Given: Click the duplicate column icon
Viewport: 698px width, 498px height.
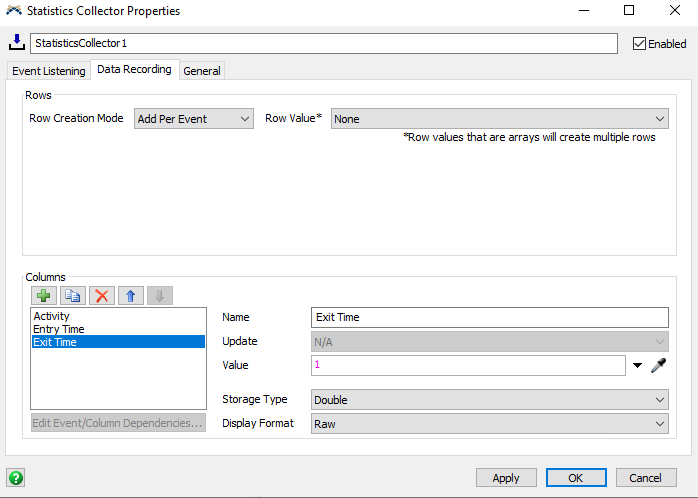Looking at the screenshot, I should coord(73,295).
